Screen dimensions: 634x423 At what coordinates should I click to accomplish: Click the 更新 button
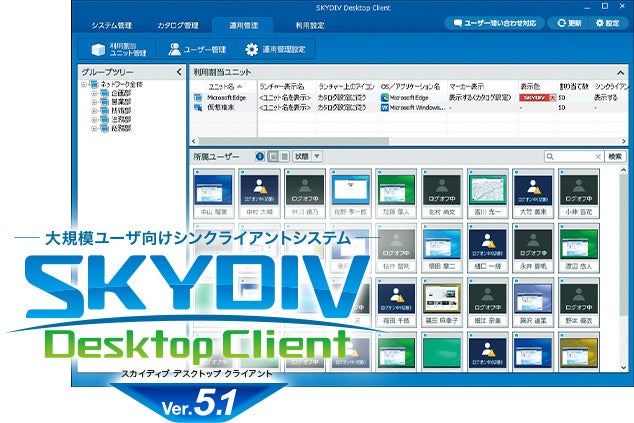point(569,23)
